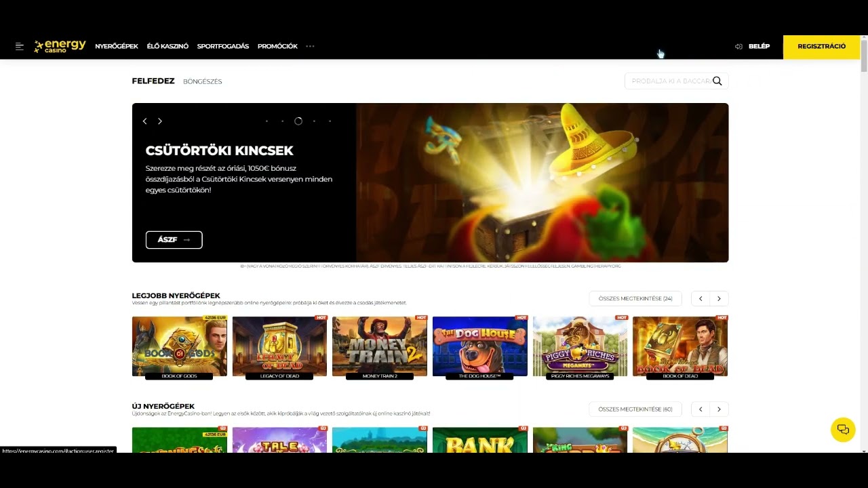Click the Energy Casino logo
Screen dimensions: 868x488
coord(60,46)
